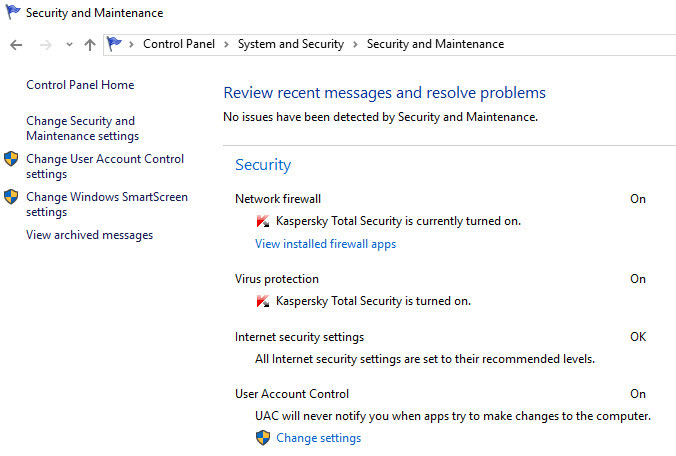
Task: Click Kaspersky icon under Network firewall
Action: [263, 221]
